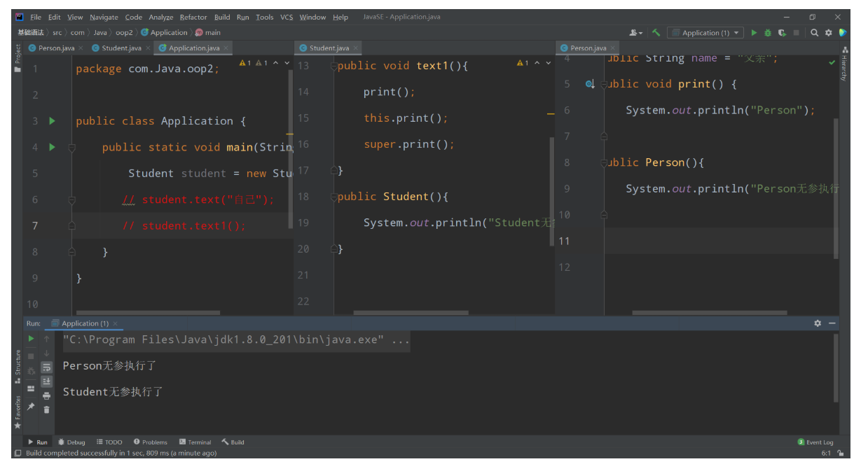Select the Application.java editor tab
Image resolution: width=868 pixels, height=464 pixels.
(193, 48)
